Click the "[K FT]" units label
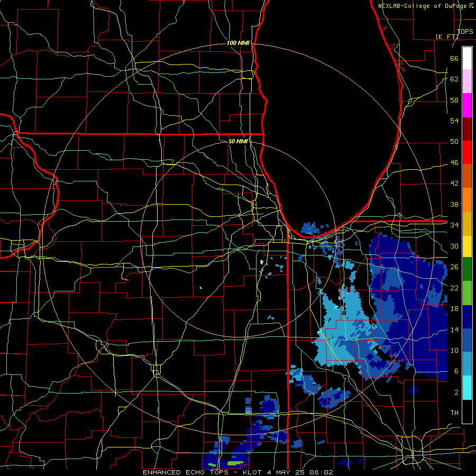 pos(447,36)
